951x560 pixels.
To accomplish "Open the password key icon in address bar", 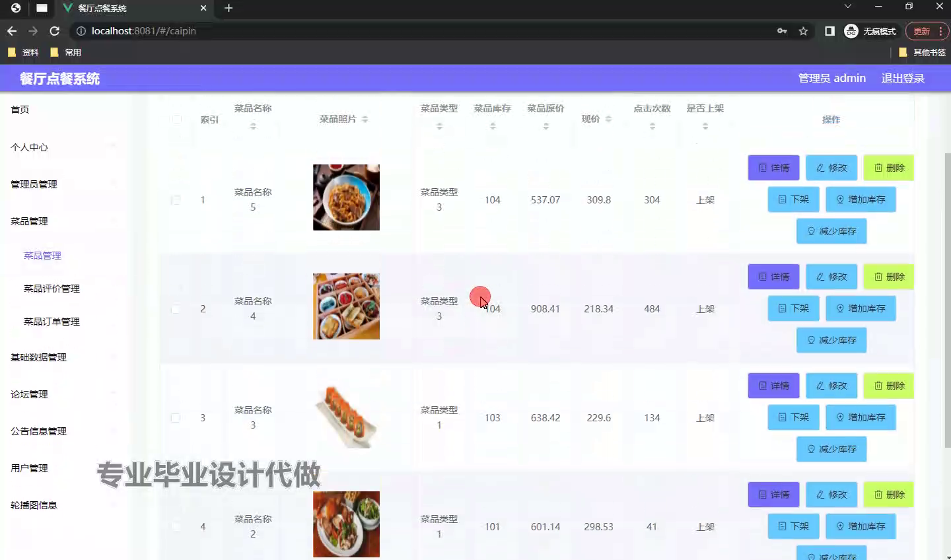I will coord(782,31).
